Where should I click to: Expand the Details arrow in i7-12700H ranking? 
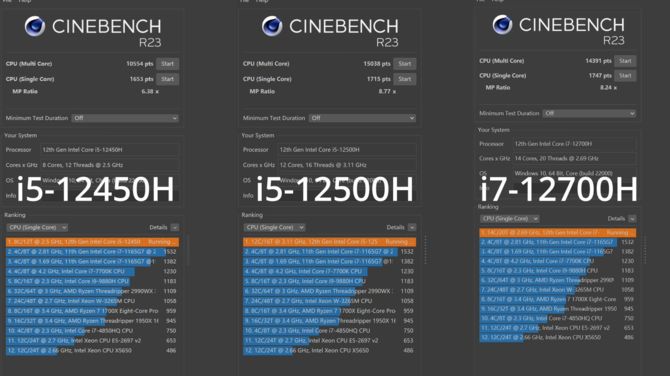pos(632,218)
